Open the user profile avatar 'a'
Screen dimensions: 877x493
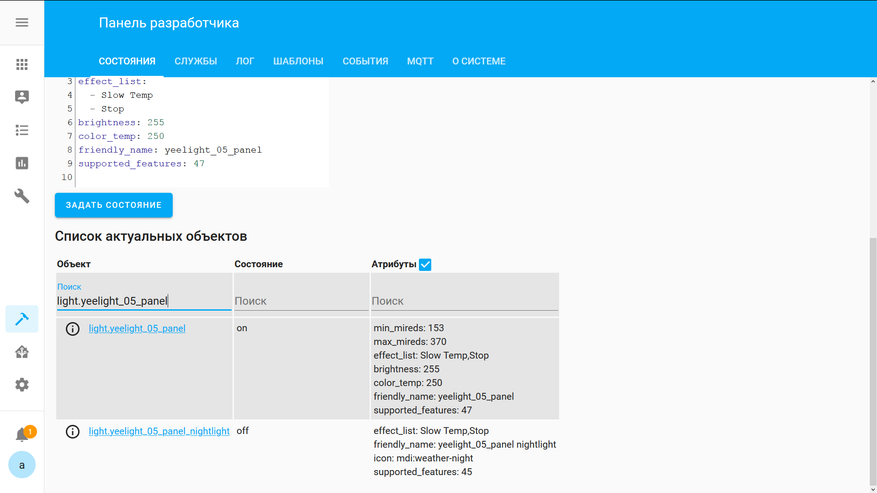(x=22, y=465)
